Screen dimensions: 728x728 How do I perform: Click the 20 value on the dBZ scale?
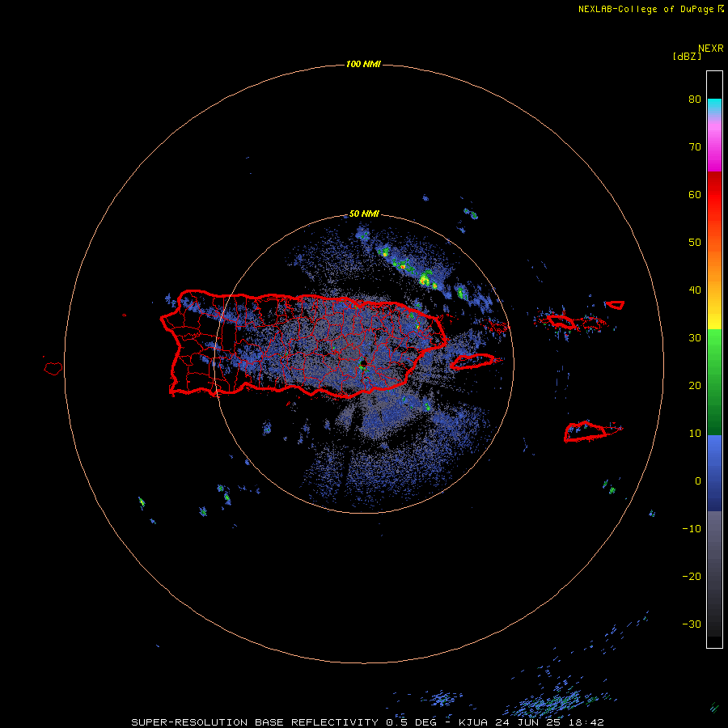695,385
